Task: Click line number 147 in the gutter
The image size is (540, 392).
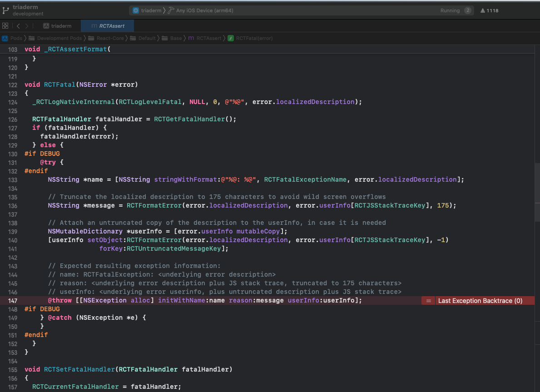Action: 13,301
